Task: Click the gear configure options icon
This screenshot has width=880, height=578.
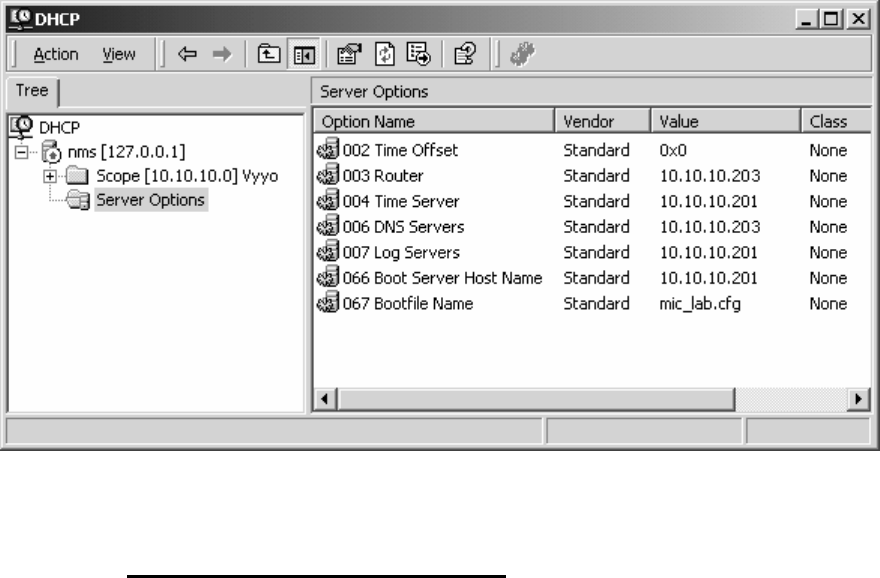Action: coord(522,54)
